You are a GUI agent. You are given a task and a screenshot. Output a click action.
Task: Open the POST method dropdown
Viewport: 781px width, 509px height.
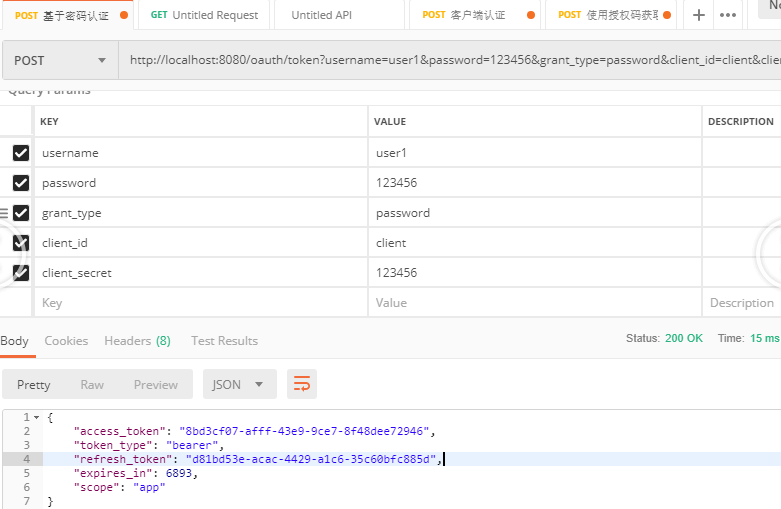(x=60, y=60)
